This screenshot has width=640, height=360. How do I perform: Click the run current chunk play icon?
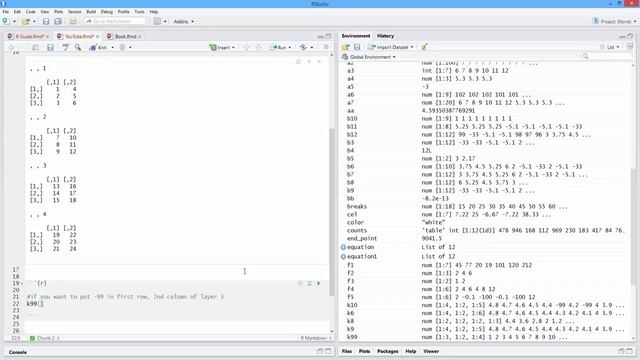(319, 283)
